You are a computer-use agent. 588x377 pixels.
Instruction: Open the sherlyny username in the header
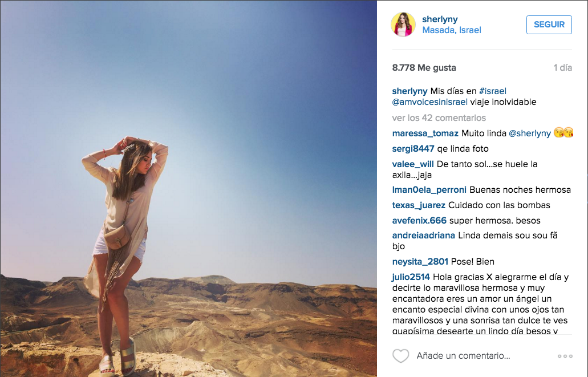pyautogui.click(x=440, y=19)
